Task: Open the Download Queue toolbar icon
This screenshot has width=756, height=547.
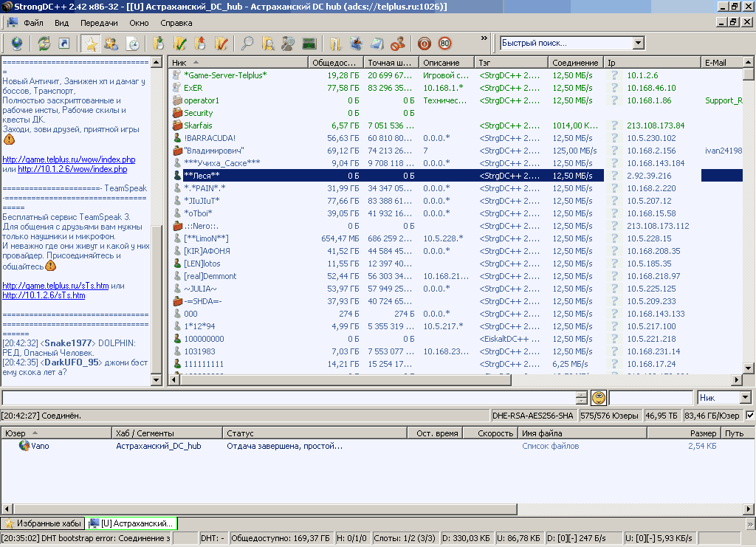Action: (158, 44)
